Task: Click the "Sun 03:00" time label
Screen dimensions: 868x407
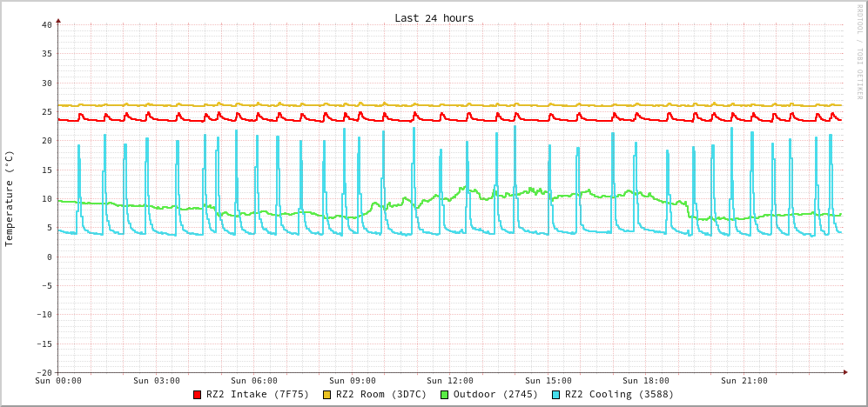Action: coord(157,381)
